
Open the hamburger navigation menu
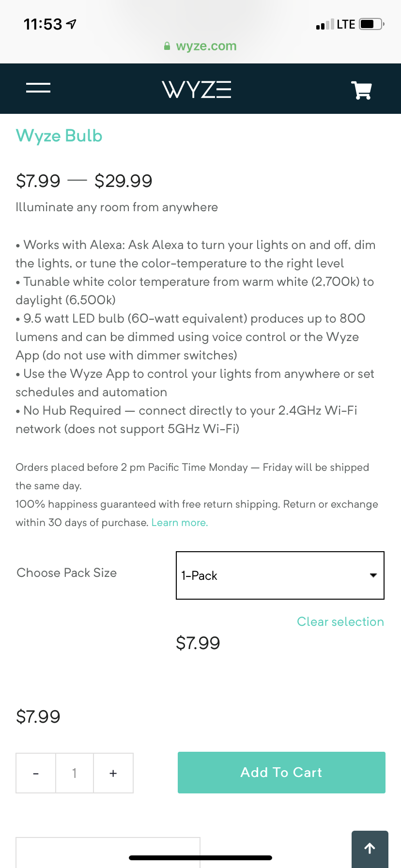[38, 88]
